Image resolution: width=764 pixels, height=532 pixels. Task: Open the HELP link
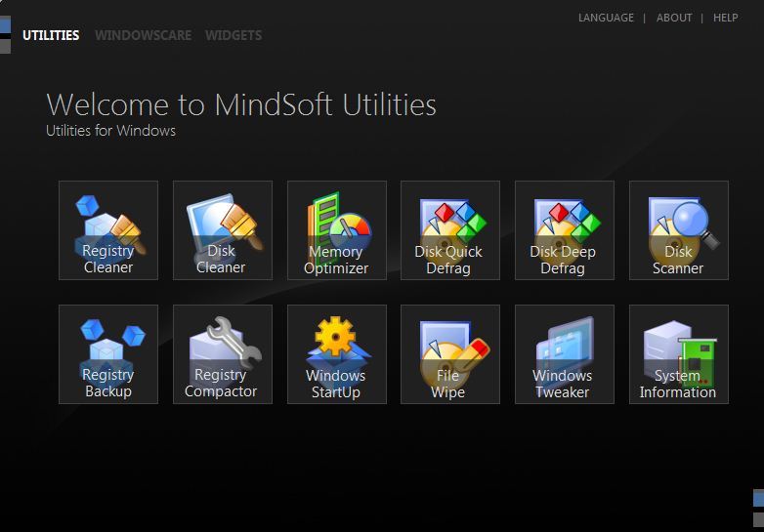[x=726, y=18]
